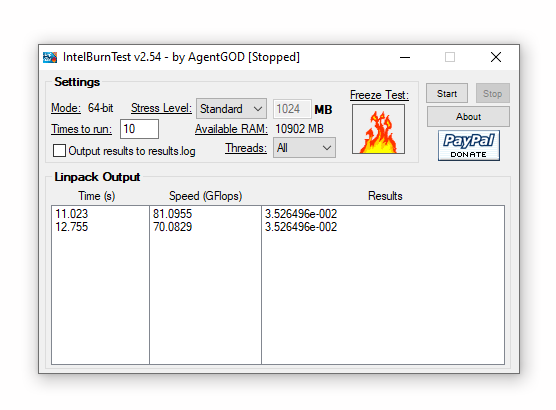Enable Output results to results.log checkbox
556x410 pixels.
coord(59,150)
